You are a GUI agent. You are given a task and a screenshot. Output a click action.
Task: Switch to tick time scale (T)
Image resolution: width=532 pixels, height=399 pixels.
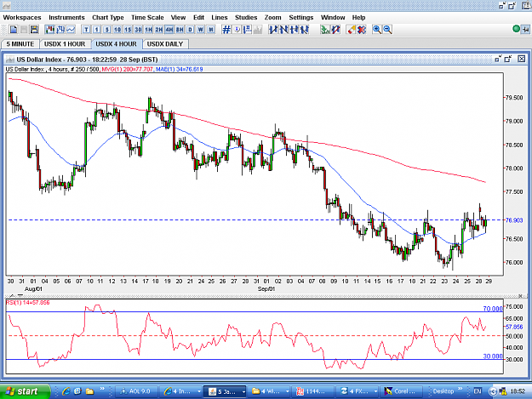click(x=86, y=30)
